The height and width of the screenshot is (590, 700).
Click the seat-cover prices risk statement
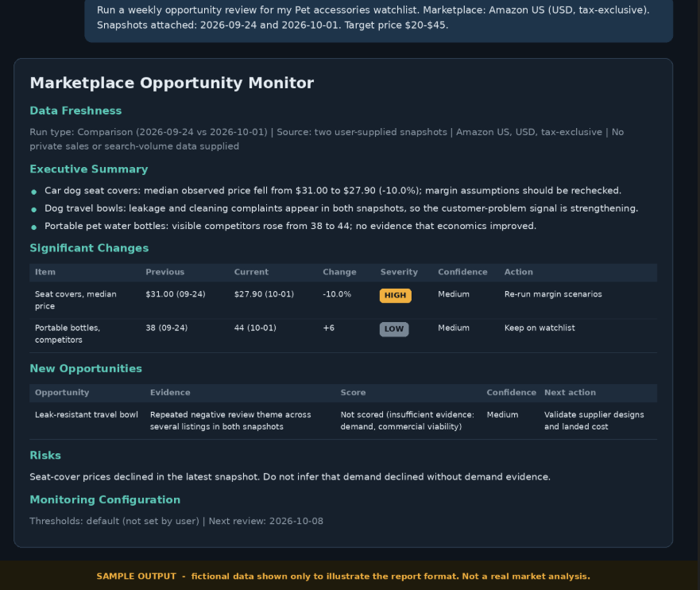point(290,477)
